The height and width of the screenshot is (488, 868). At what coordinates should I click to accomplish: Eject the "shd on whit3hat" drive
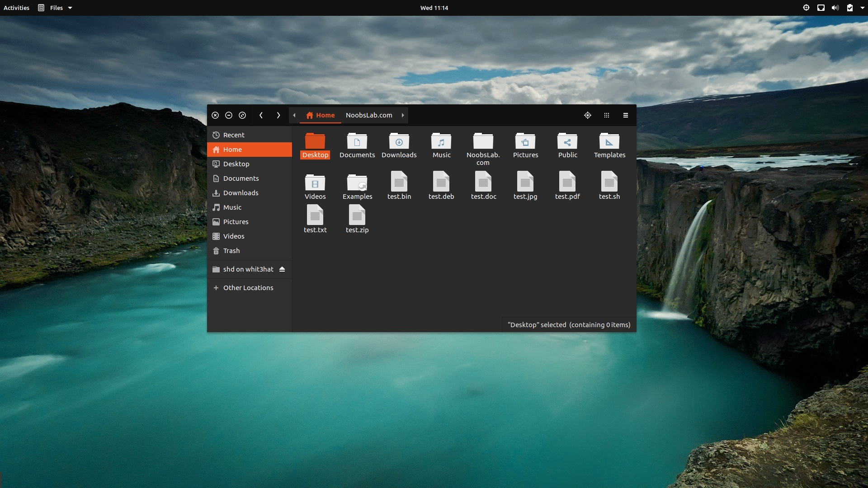282,269
